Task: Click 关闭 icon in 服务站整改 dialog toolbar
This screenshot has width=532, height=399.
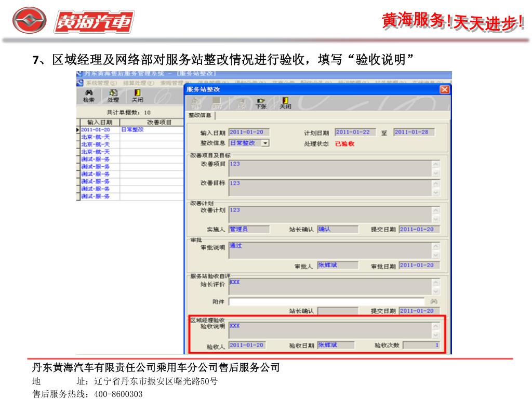Action: pyautogui.click(x=285, y=103)
